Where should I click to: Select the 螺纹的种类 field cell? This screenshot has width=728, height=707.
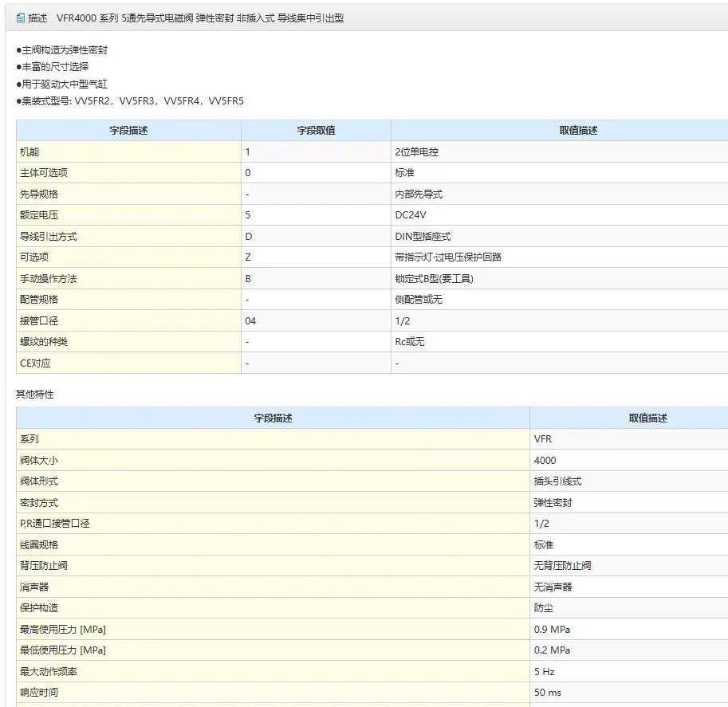pyautogui.click(x=128, y=342)
